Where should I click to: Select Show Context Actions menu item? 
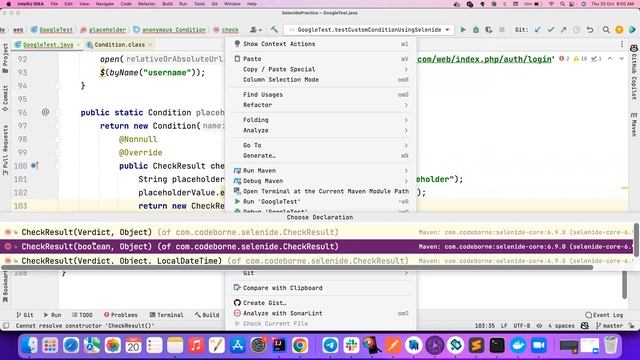[321, 44]
